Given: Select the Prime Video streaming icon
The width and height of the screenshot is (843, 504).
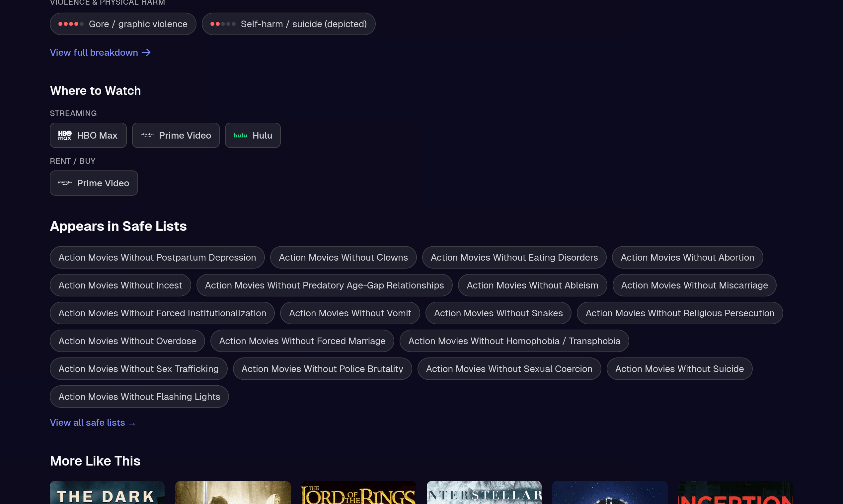Looking at the screenshot, I should pos(147,135).
